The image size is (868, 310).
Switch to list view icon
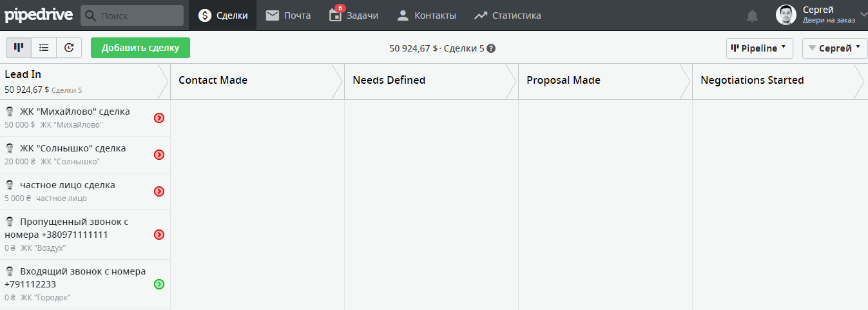click(44, 48)
